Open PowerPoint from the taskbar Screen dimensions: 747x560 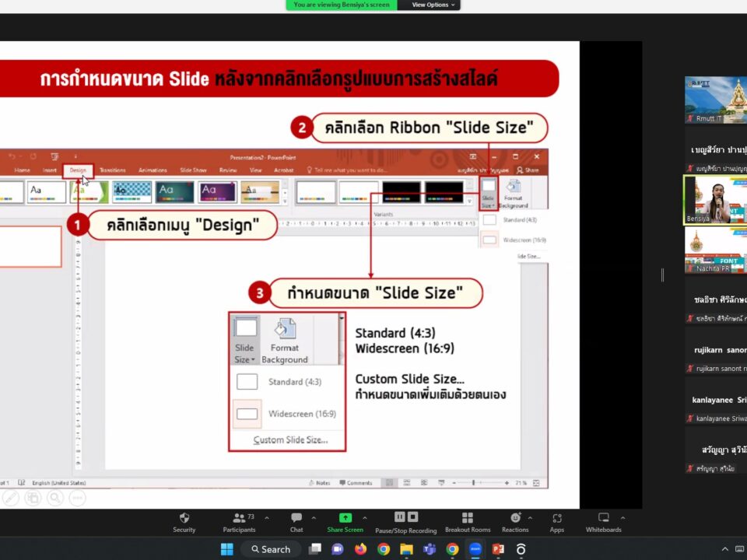pos(498,549)
